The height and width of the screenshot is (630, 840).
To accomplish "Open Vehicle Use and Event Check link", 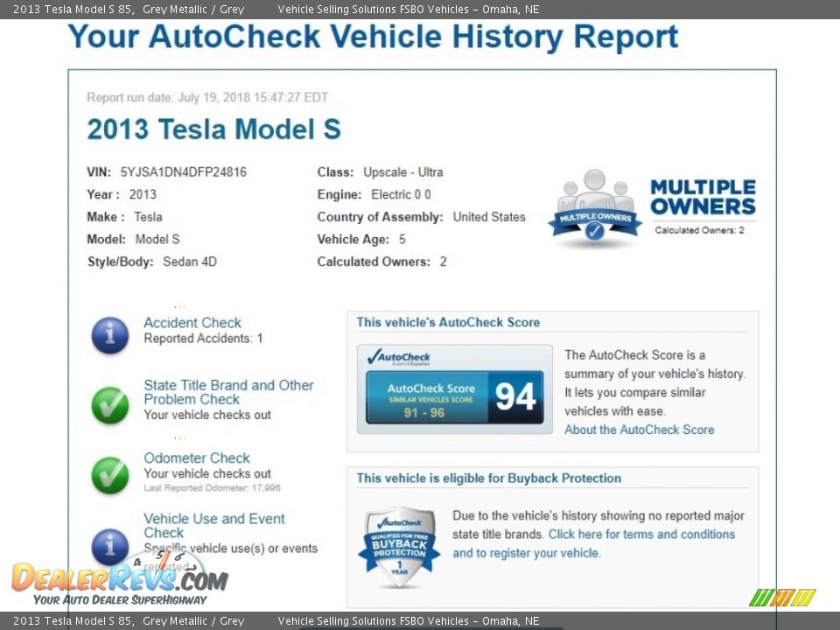I will point(214,526).
